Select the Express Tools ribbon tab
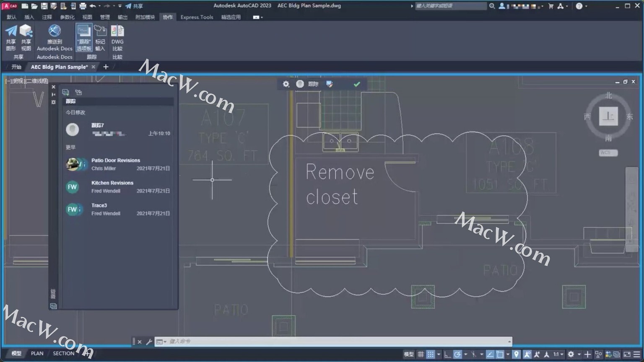Screen dimensions: 644x362 [197, 17]
